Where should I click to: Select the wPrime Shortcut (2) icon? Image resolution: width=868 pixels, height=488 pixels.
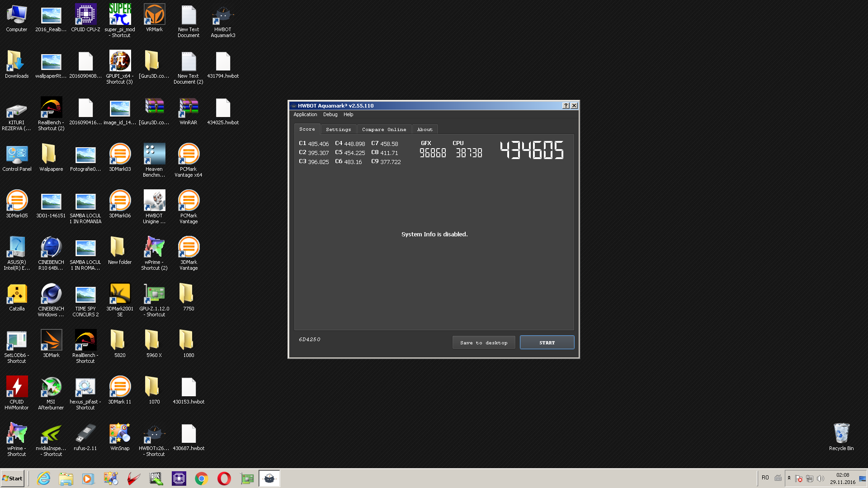[x=154, y=253]
